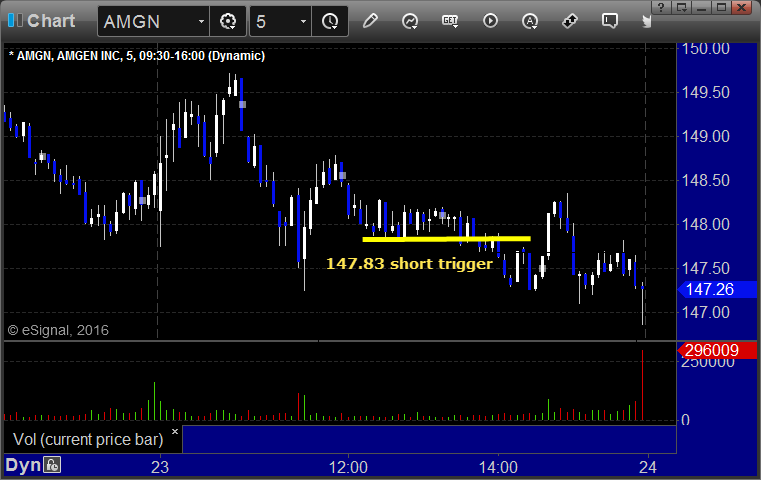Close the chart window
The width and height of the screenshot is (761, 480).
click(x=742, y=7)
